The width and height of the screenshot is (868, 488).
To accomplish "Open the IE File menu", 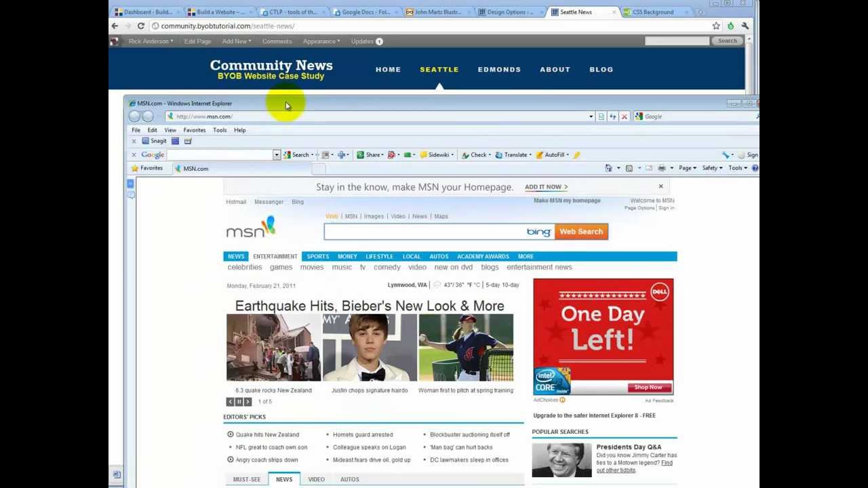I will tap(136, 130).
